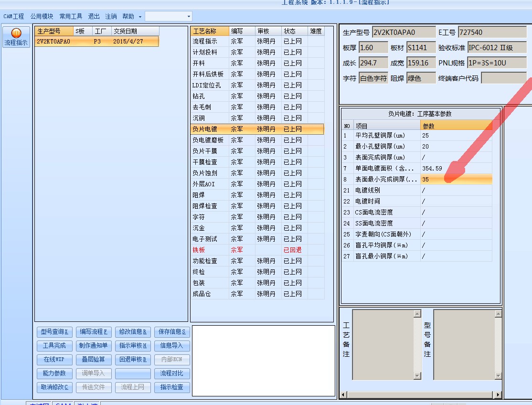Click the 型号备注 scroll down arrow
This screenshot has height=405, width=532.
point(499,376)
